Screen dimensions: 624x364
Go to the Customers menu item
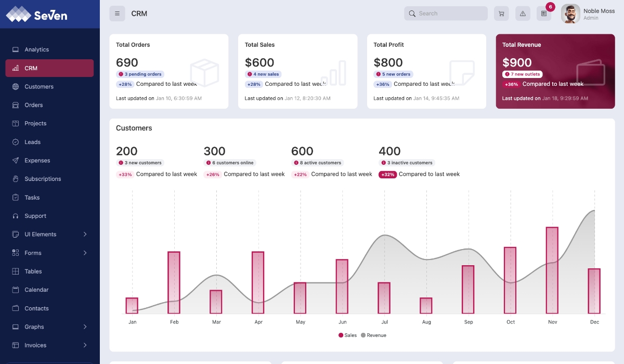click(49, 87)
